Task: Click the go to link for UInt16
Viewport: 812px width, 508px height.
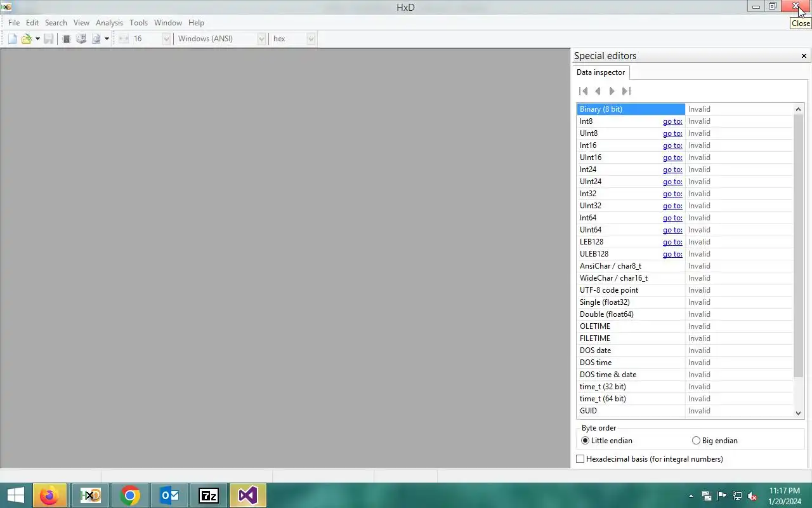Action: tap(672, 157)
